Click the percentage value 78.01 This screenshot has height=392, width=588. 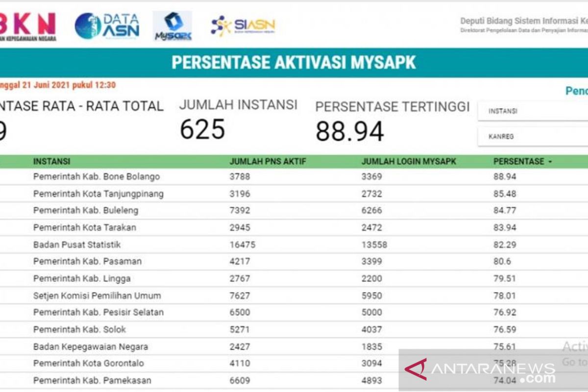(x=505, y=295)
